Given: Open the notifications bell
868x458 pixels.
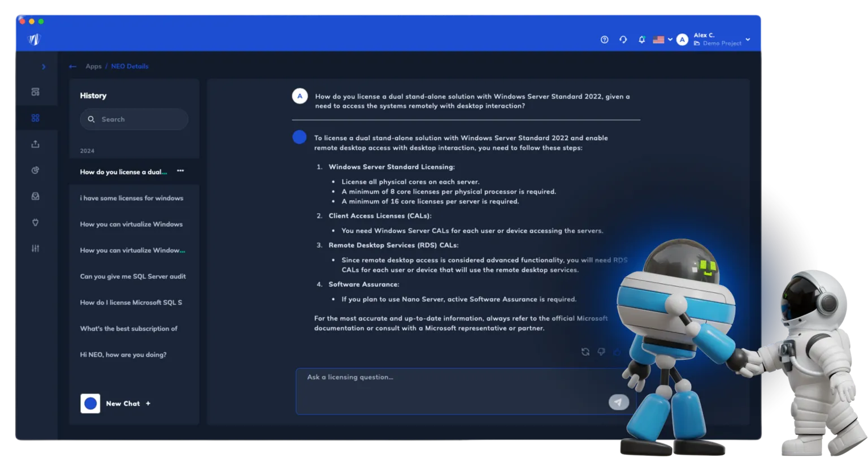Looking at the screenshot, I should pyautogui.click(x=641, y=40).
